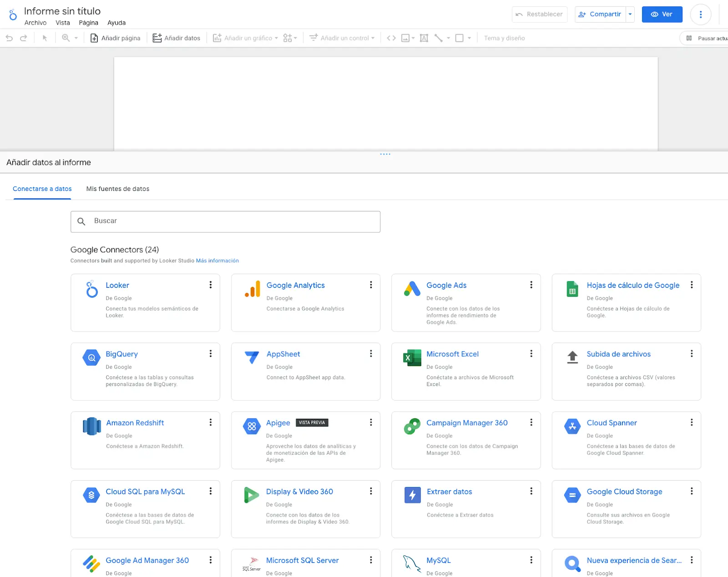Viewport: 728px width, 577px height.
Task: Click the Cloud Spanner icon
Action: (x=572, y=426)
